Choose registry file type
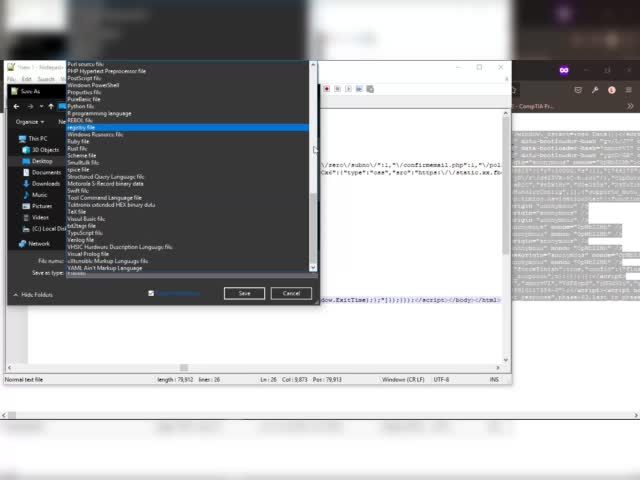 pos(187,127)
